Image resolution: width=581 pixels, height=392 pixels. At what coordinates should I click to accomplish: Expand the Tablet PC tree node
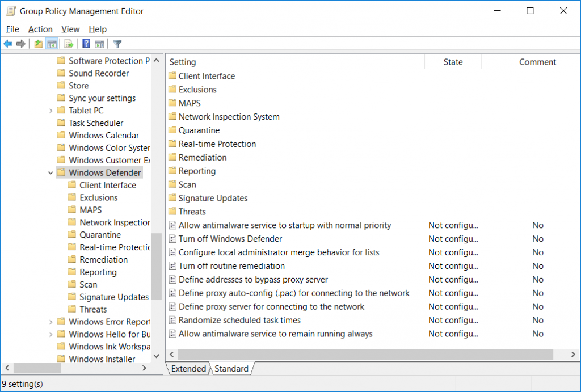point(50,110)
